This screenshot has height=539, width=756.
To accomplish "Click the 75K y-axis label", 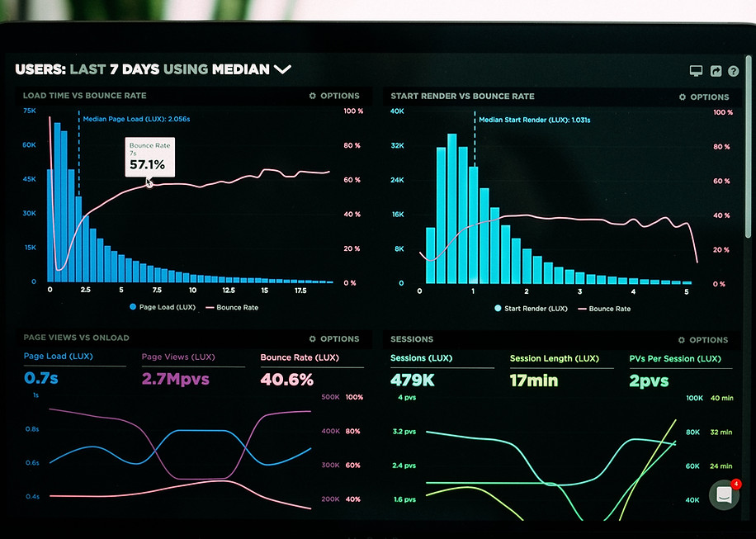I will coord(30,111).
